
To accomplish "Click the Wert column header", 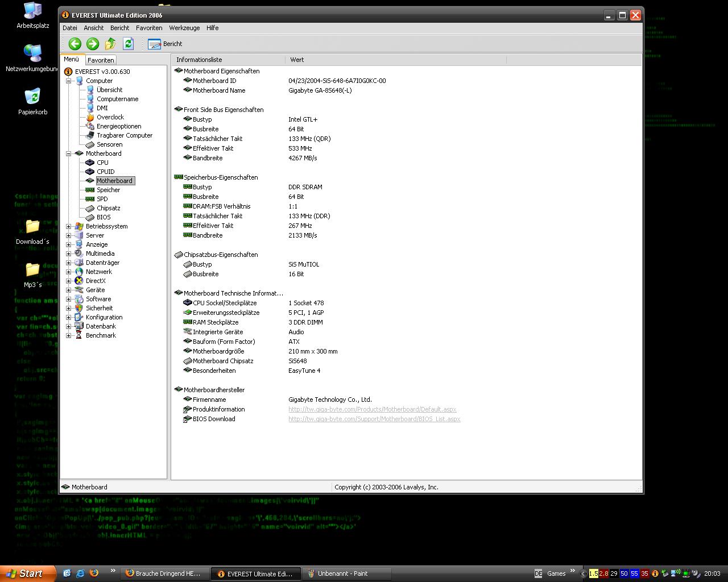I will point(395,60).
